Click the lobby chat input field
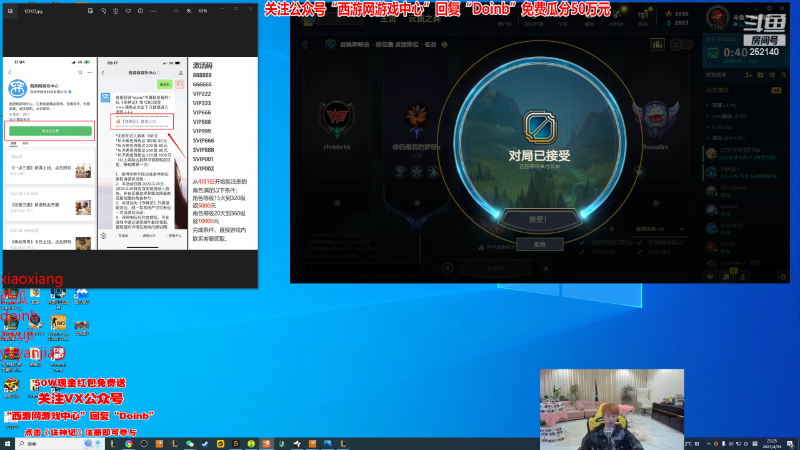 [x=362, y=269]
